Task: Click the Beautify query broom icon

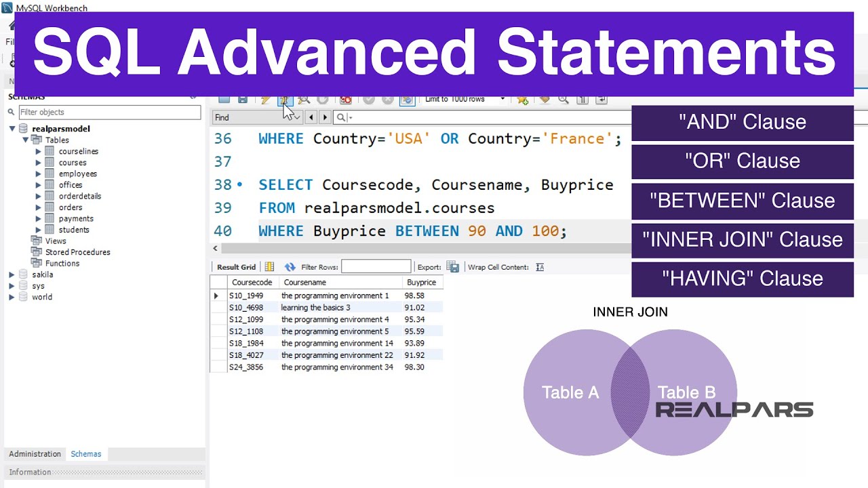Action: (544, 100)
